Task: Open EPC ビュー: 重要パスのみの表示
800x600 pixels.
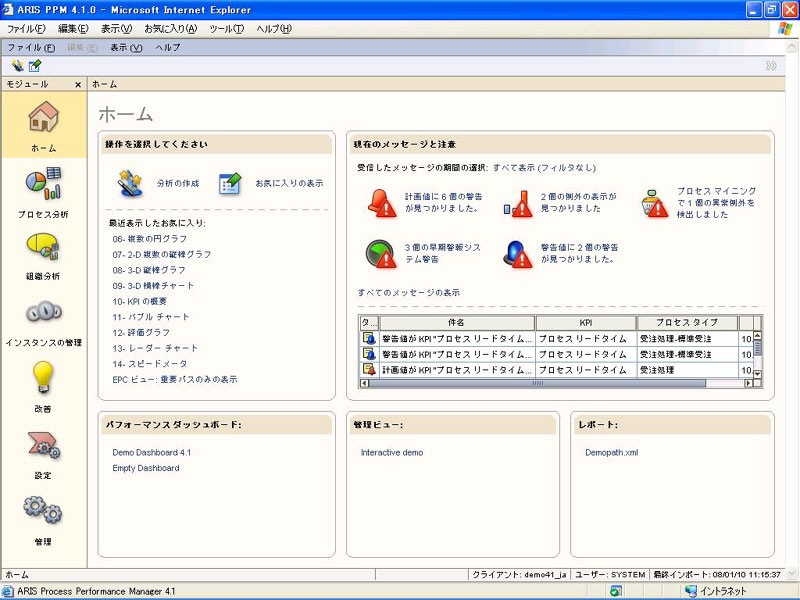Action: [174, 379]
